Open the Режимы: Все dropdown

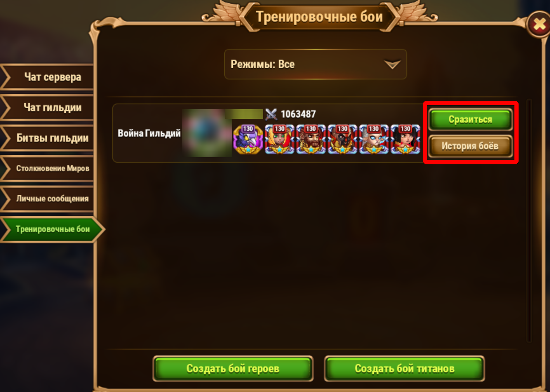[x=315, y=64]
